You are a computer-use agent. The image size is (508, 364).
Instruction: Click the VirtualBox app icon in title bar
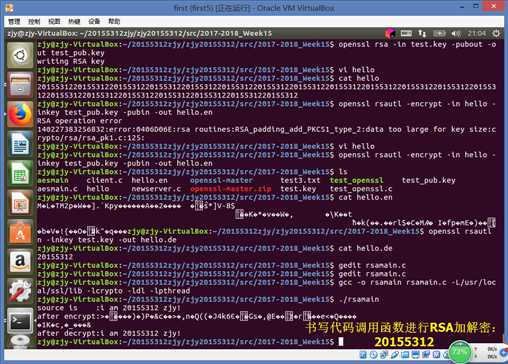pyautogui.click(x=9, y=7)
